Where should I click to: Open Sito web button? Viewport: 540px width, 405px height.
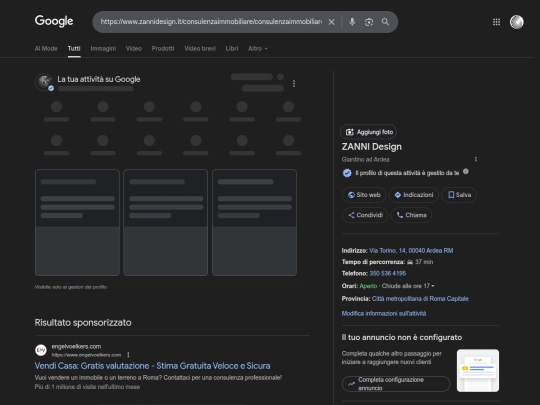click(364, 195)
